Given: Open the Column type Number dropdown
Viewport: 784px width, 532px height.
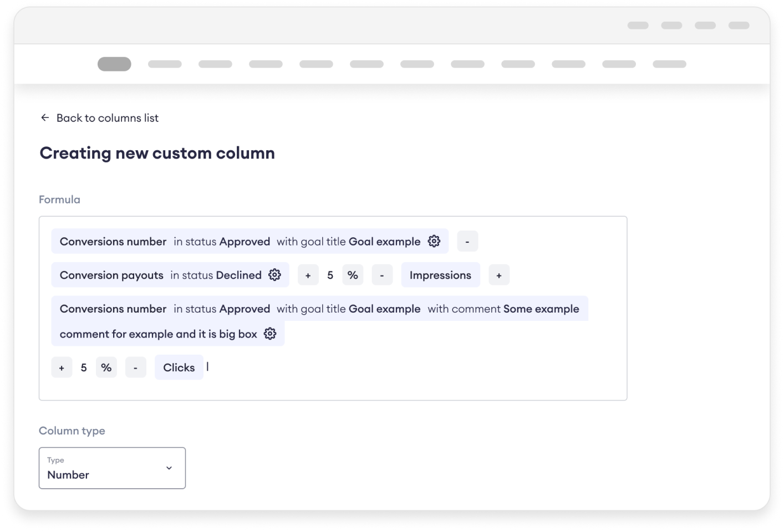Looking at the screenshot, I should pos(112,468).
